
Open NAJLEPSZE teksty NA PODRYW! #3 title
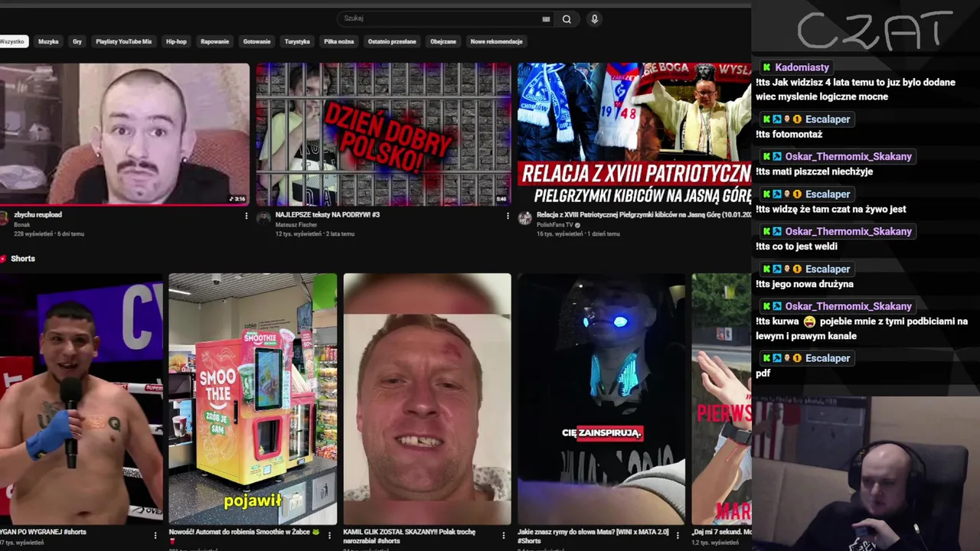pos(328,215)
